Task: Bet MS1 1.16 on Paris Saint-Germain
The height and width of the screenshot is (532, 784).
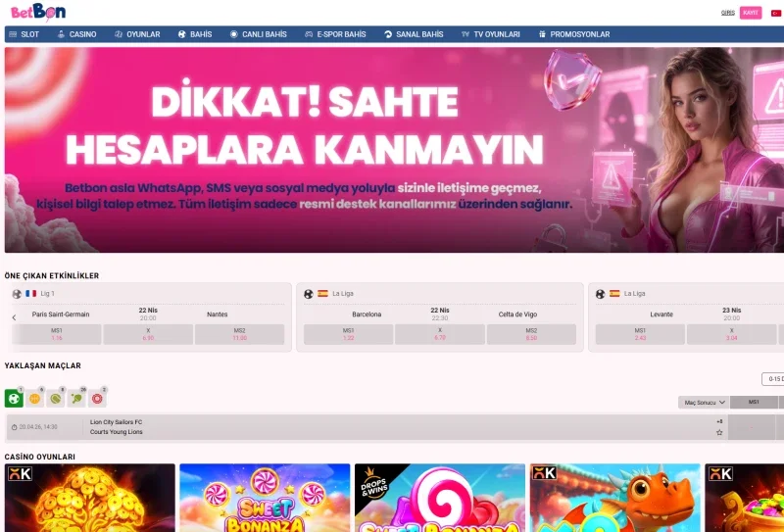Action: point(57,334)
